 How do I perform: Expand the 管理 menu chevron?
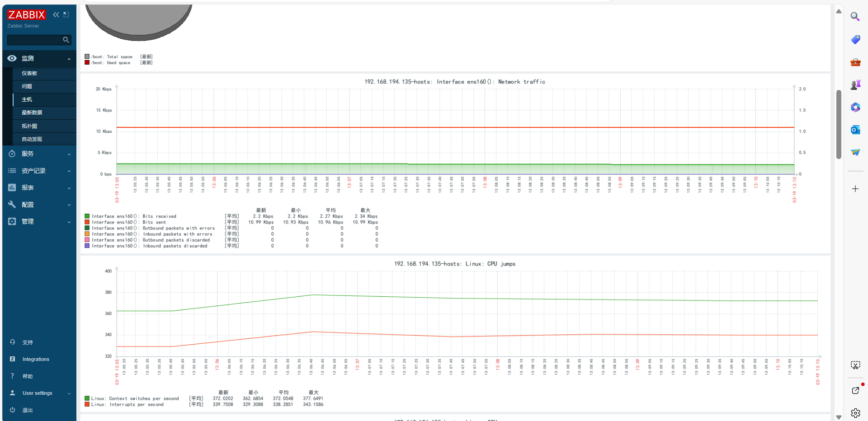point(69,222)
